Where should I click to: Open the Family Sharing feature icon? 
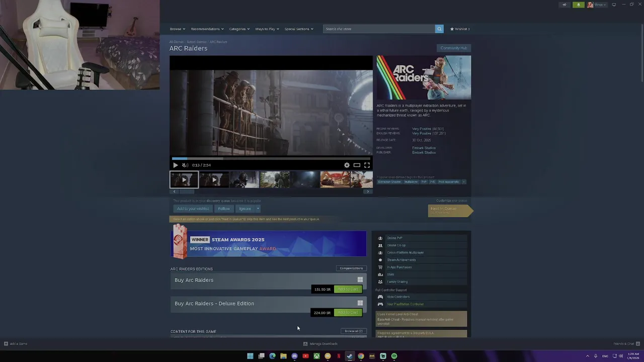380,282
